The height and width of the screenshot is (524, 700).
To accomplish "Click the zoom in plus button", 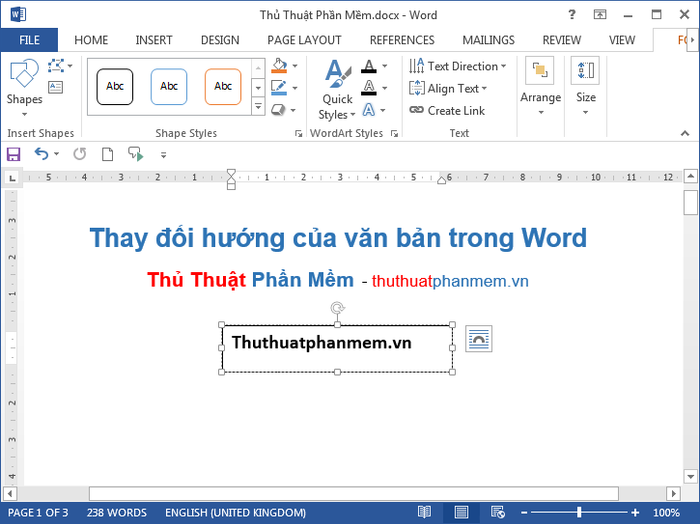I will tap(635, 513).
